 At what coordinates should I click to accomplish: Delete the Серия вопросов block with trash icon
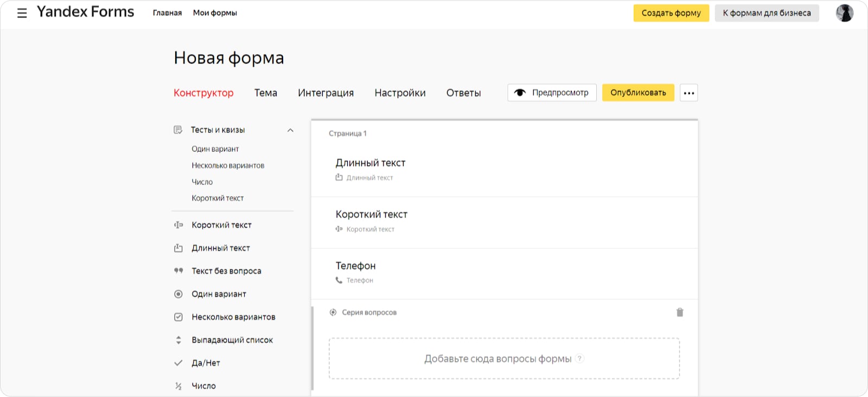click(680, 312)
